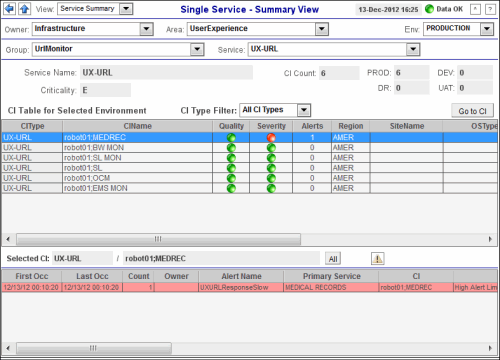Screen dimensions: 500x360
Task: Select the robot01;BW MON row
Action: point(249,148)
